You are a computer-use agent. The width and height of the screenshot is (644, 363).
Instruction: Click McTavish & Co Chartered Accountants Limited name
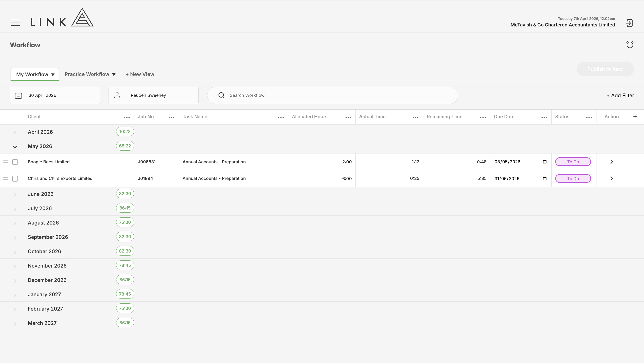click(563, 25)
